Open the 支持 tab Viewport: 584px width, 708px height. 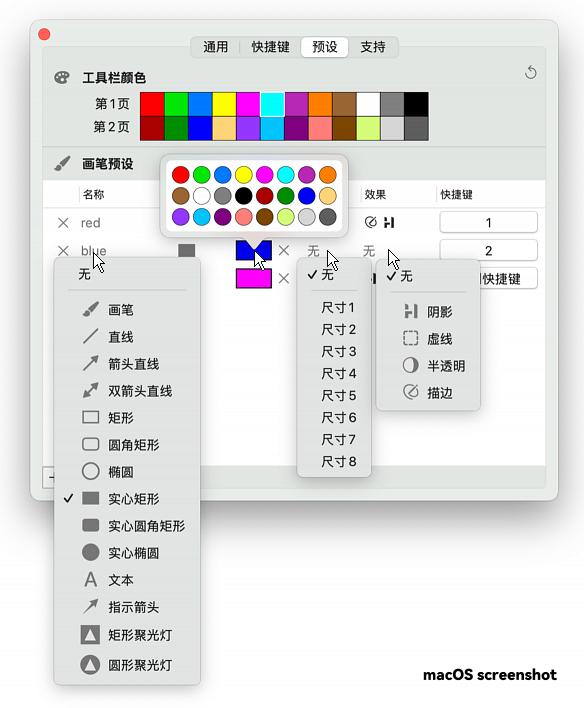pyautogui.click(x=373, y=47)
